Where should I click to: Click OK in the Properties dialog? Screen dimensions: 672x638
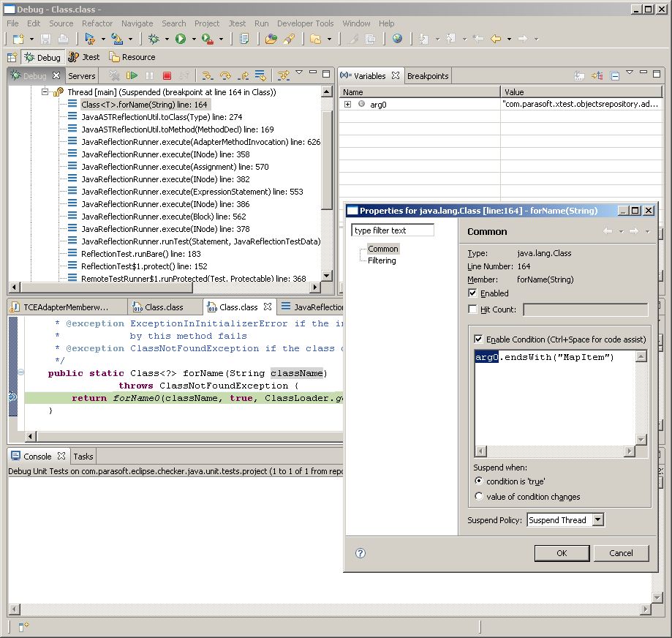pos(562,553)
